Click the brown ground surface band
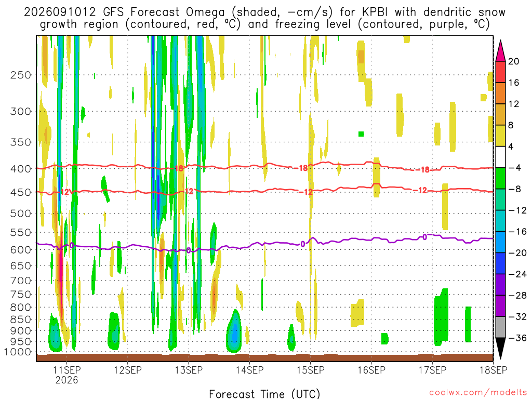Viewport: 532px width, 399px height. click(x=264, y=357)
